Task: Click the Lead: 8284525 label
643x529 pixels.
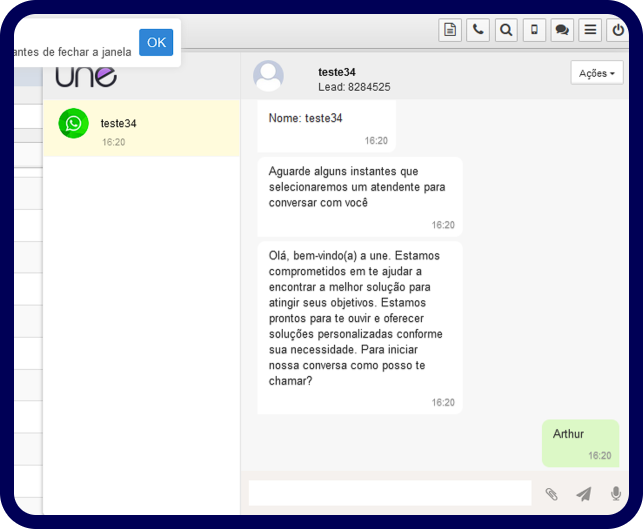Action: click(x=354, y=87)
